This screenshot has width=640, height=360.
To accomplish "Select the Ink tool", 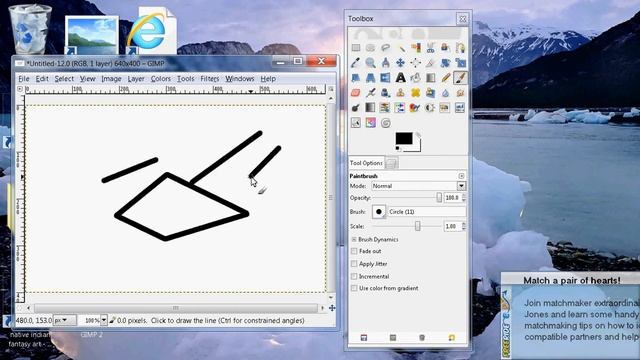I will click(x=385, y=93).
